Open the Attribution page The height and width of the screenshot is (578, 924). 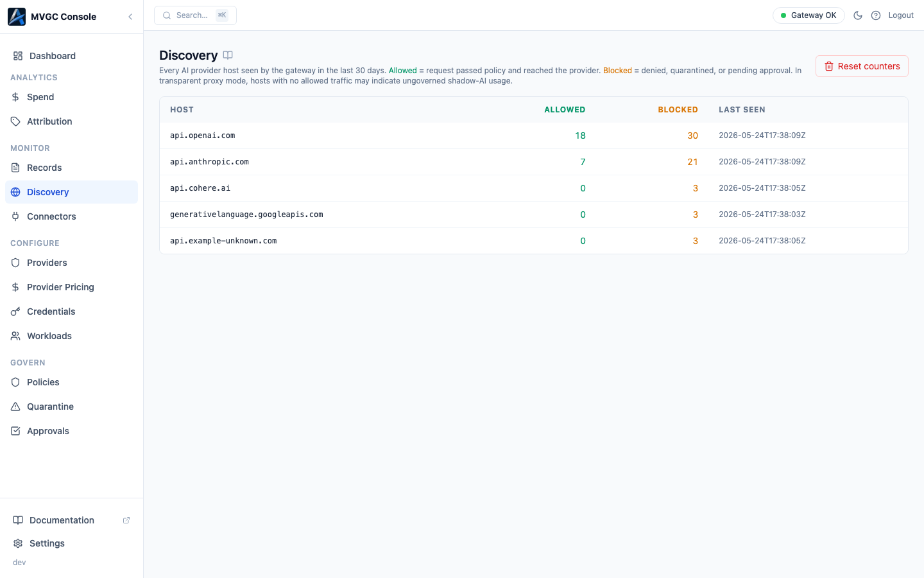pyautogui.click(x=72, y=121)
